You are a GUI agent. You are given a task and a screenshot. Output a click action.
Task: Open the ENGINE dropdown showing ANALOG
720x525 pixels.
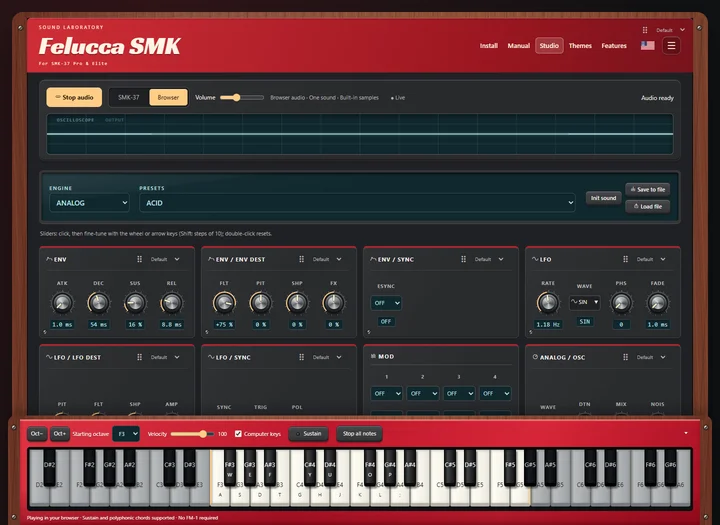(x=90, y=203)
